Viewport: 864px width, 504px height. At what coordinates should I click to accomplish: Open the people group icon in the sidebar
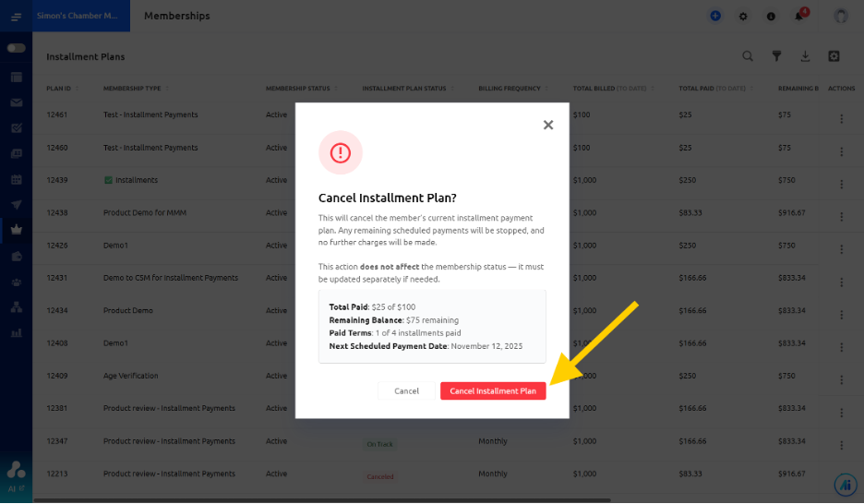point(17,282)
